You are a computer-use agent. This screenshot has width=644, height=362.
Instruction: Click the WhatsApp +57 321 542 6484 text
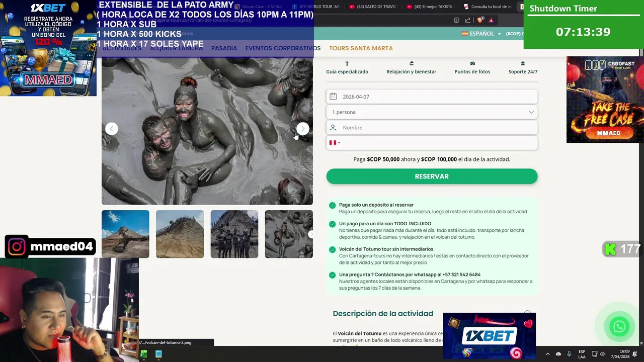[x=410, y=275]
